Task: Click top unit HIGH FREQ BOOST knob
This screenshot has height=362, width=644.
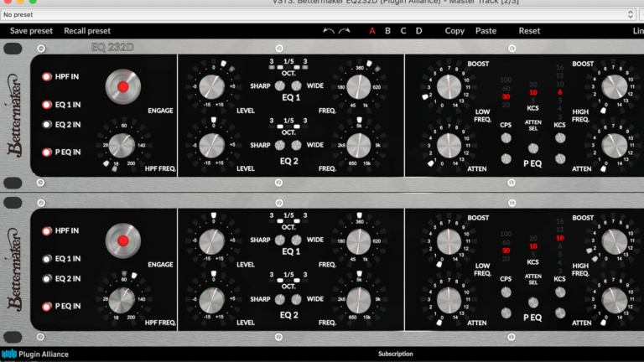Action: (x=615, y=87)
